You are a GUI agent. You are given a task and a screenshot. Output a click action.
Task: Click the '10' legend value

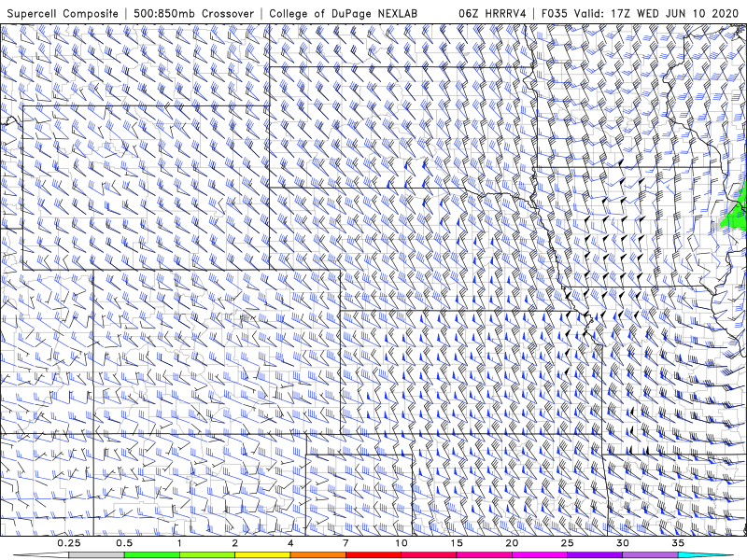402,543
